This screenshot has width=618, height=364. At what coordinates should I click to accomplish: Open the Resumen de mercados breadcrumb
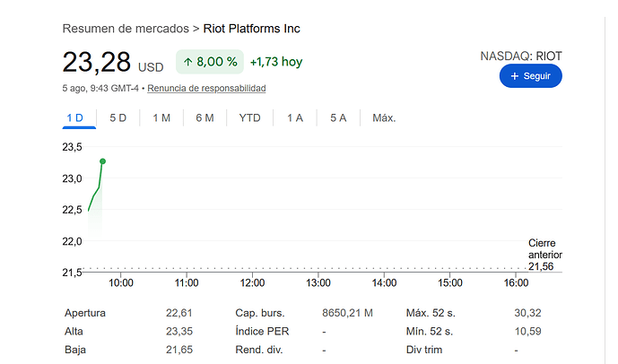(x=126, y=29)
